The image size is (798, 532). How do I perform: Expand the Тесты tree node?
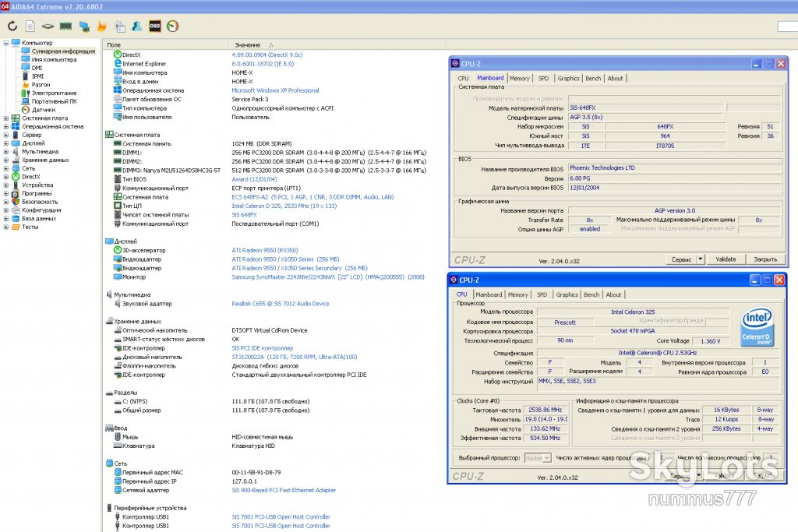(5, 227)
